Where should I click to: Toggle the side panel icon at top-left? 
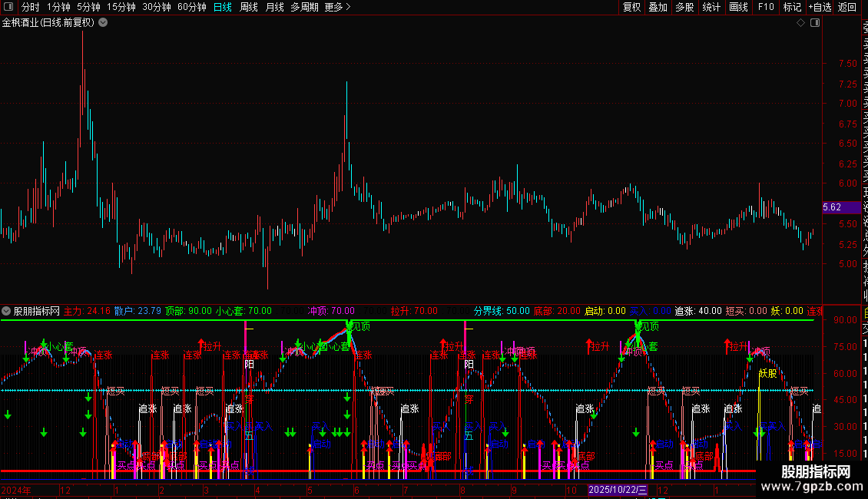point(8,7)
